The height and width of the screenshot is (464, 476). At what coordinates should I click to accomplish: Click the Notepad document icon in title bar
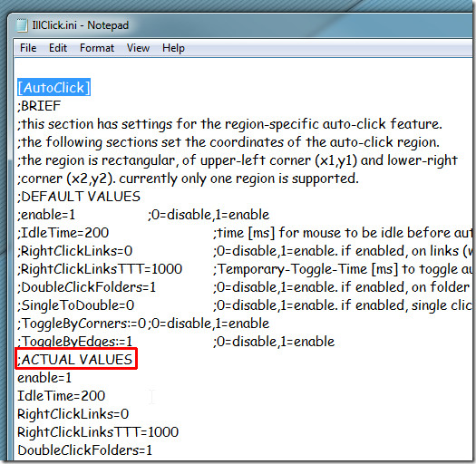click(x=22, y=25)
